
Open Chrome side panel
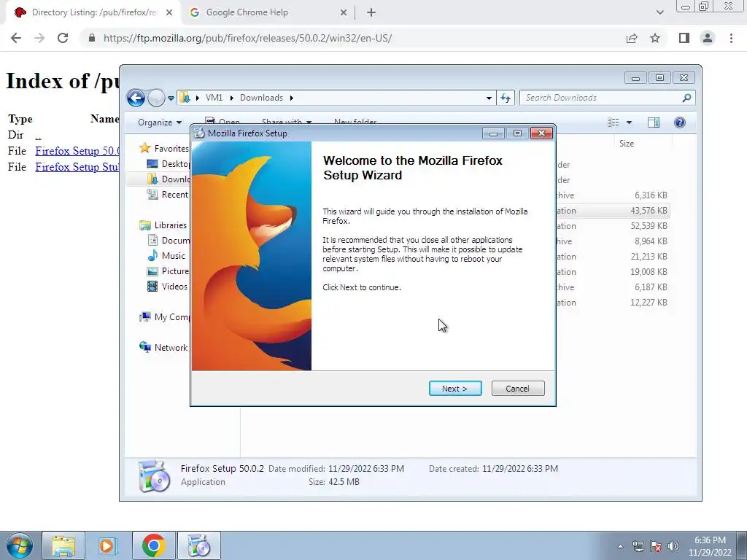(684, 38)
